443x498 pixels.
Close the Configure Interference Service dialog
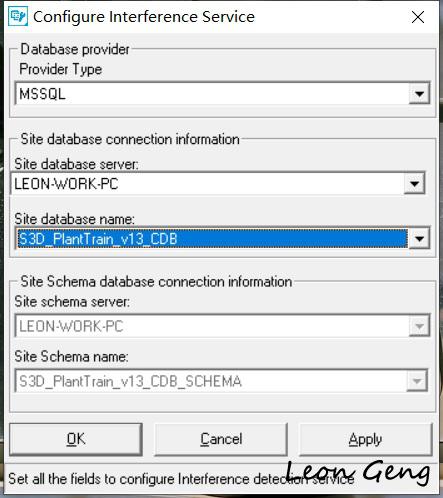coord(418,17)
